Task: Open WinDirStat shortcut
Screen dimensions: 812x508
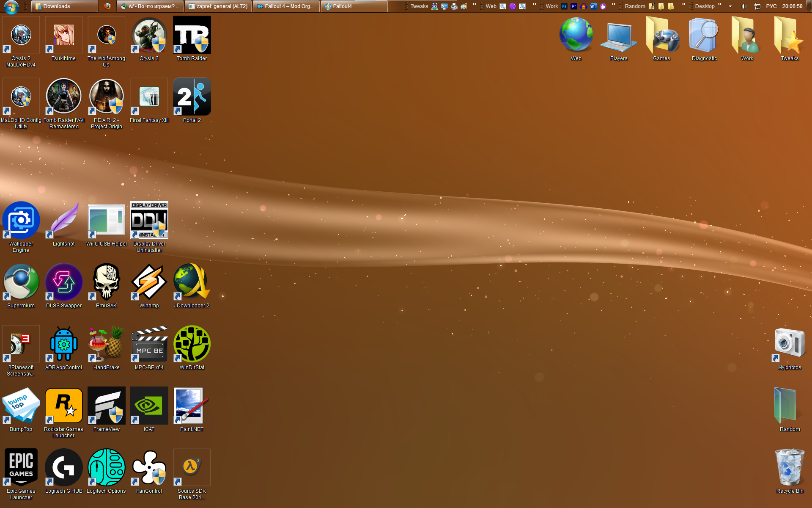Action: (x=192, y=344)
